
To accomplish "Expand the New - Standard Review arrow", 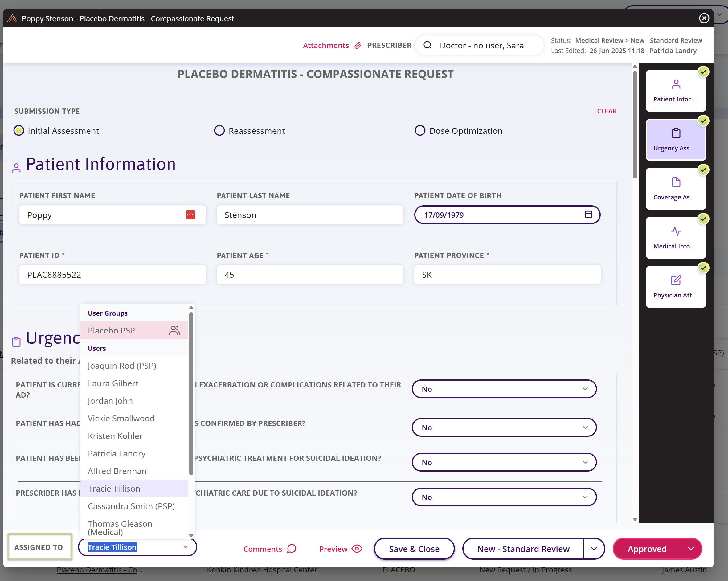I will pyautogui.click(x=594, y=549).
